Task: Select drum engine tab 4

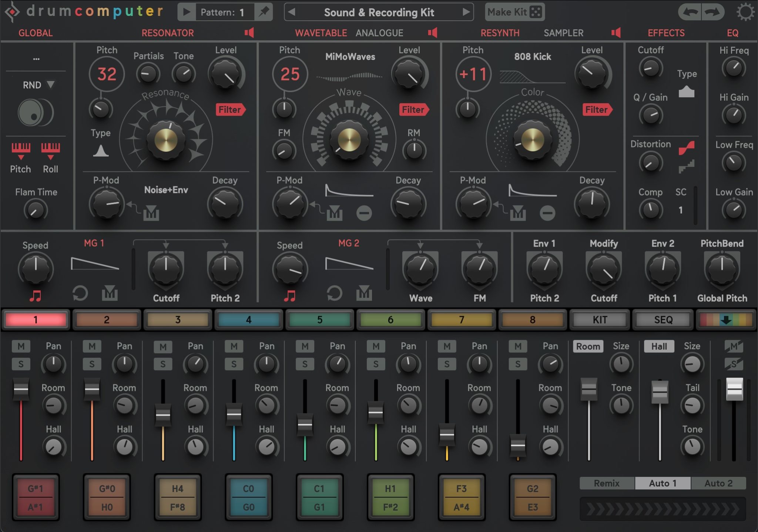Action: (x=249, y=319)
